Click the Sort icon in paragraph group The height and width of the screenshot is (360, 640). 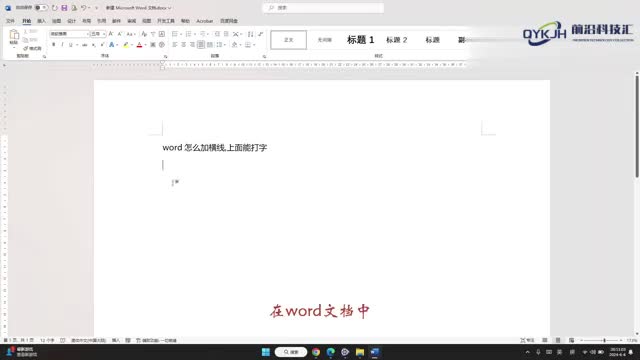[x=250, y=34]
